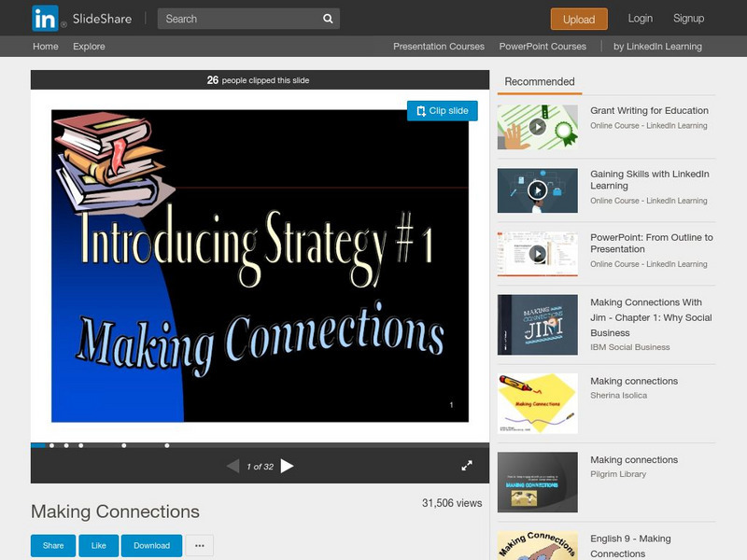Click Making connections title by Sherina Isolica
This screenshot has width=747, height=560.
(x=634, y=381)
